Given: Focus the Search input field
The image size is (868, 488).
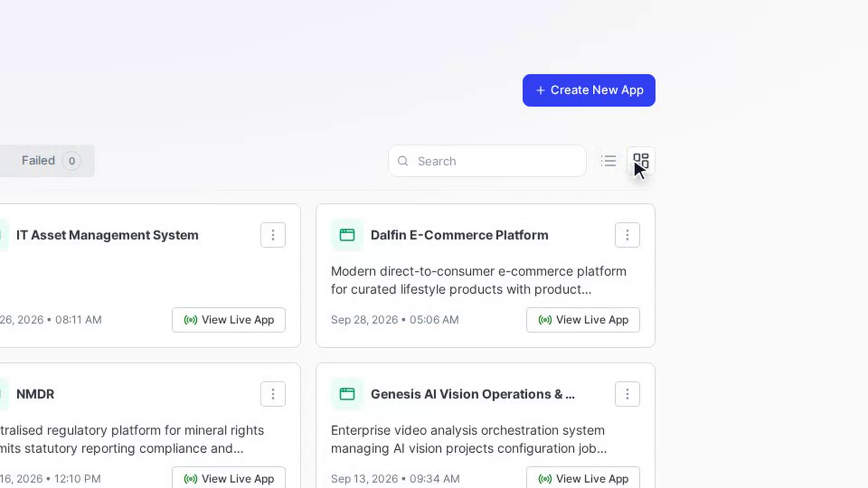Looking at the screenshot, I should tap(487, 161).
